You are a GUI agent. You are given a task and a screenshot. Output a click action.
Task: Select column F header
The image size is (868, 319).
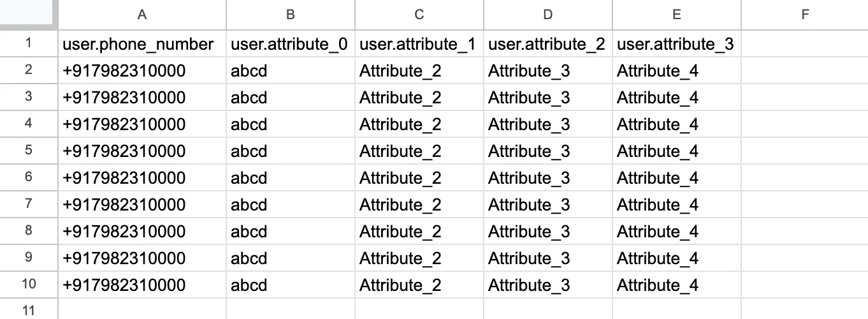pyautogui.click(x=805, y=14)
